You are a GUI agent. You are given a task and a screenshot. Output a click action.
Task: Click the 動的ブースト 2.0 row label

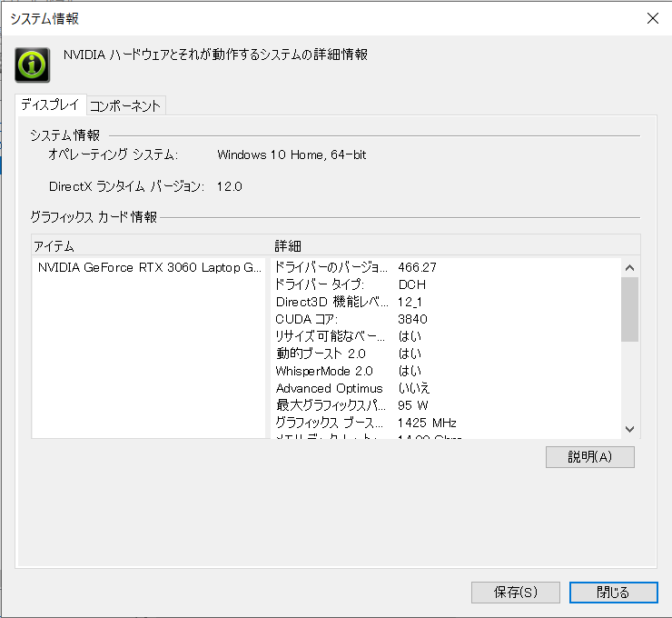321,354
